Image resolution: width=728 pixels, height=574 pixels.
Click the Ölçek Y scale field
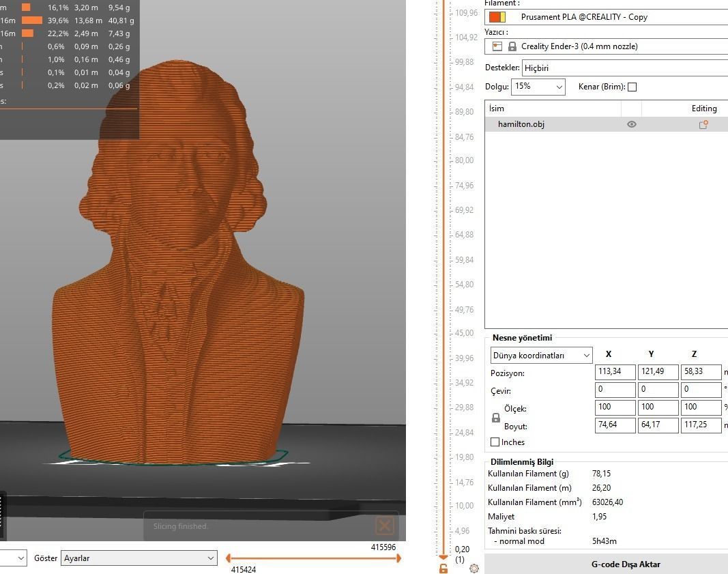(658, 407)
